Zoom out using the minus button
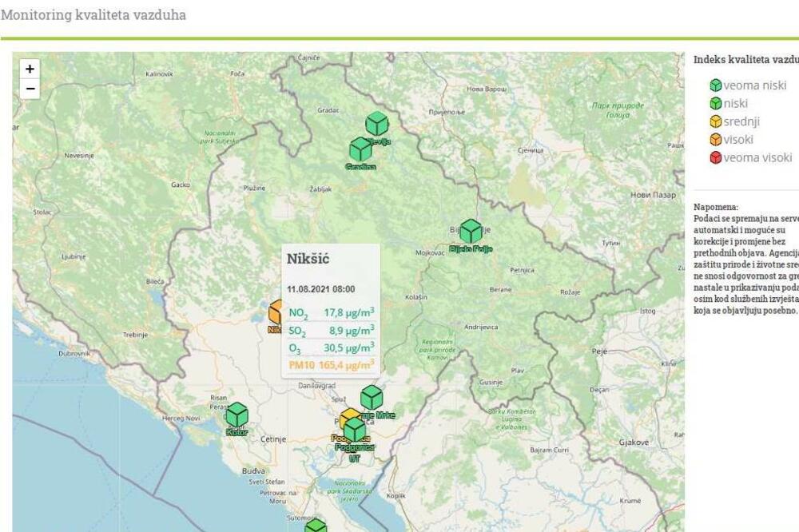This screenshot has width=799, height=532. pos(30,89)
